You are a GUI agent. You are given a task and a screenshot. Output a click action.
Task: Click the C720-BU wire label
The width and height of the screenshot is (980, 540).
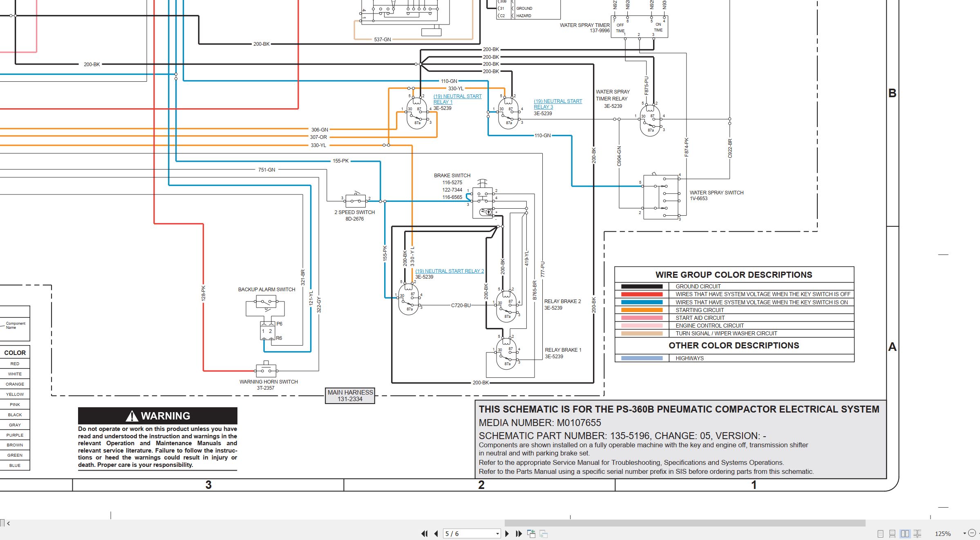pos(461,305)
